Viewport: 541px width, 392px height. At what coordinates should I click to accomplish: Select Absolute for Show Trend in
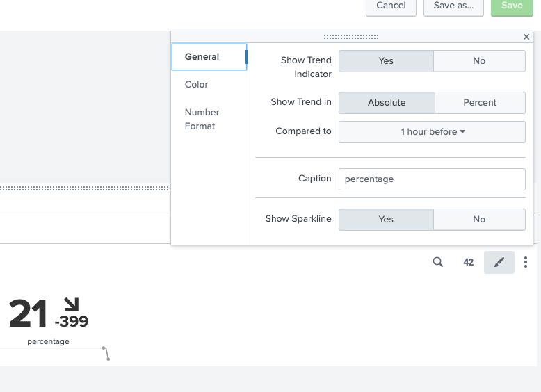(x=387, y=102)
